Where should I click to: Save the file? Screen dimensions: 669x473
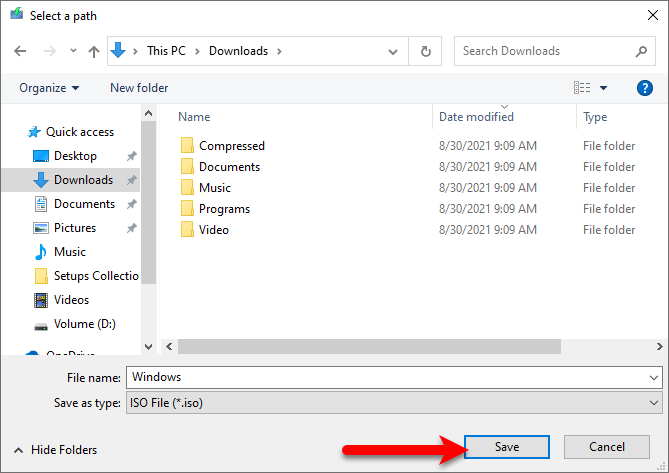click(x=507, y=447)
